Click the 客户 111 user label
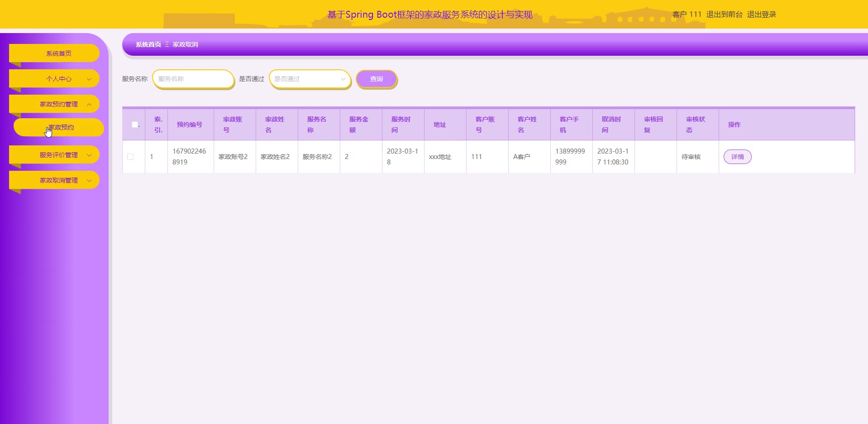Screen dimensions: 868x424 (687, 14)
